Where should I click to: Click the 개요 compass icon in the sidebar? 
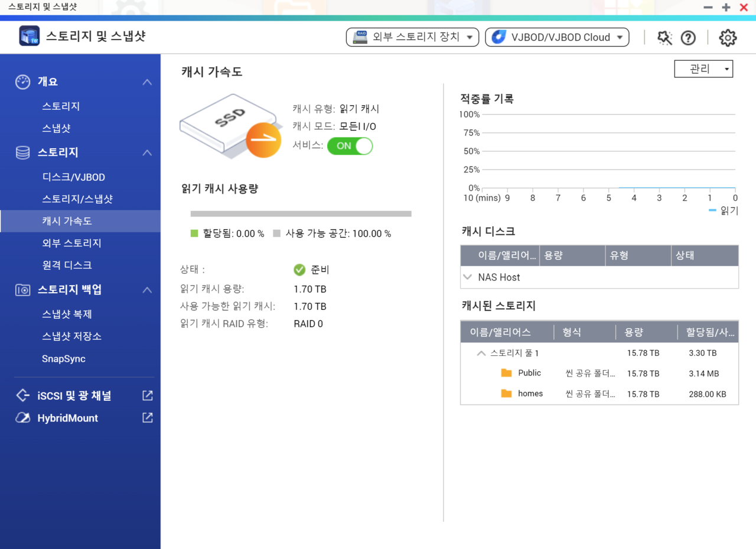(x=22, y=82)
